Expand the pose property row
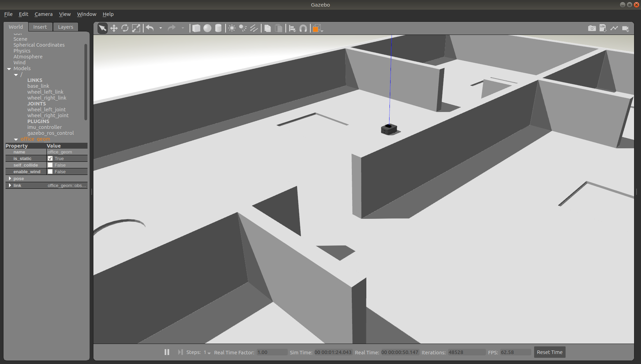The height and width of the screenshot is (364, 641). pos(10,178)
